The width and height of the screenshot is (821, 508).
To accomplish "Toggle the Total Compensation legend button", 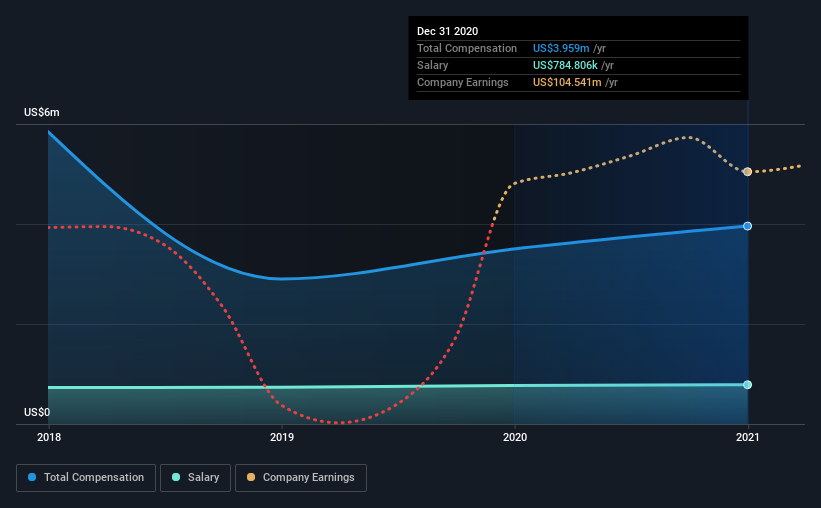I will point(86,478).
